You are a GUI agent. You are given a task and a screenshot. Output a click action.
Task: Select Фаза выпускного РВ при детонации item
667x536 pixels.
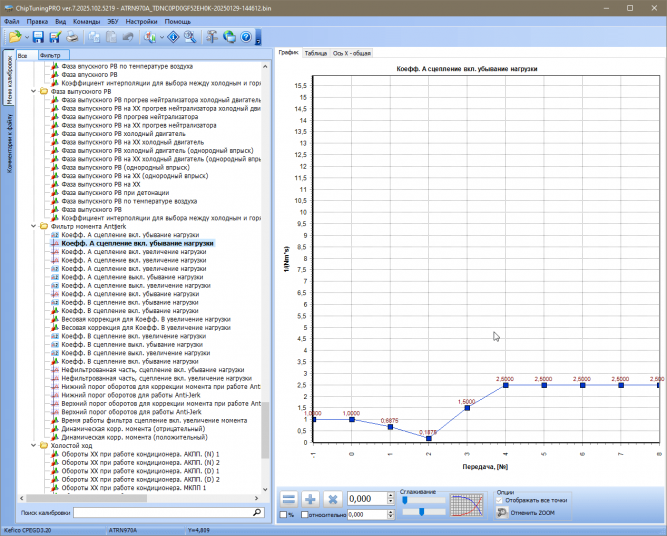point(115,193)
